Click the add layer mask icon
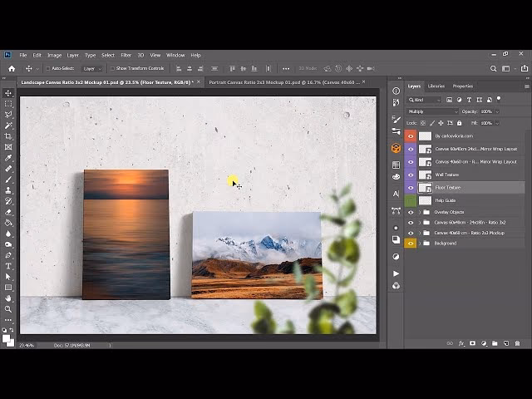This screenshot has width=532, height=399. [x=472, y=343]
